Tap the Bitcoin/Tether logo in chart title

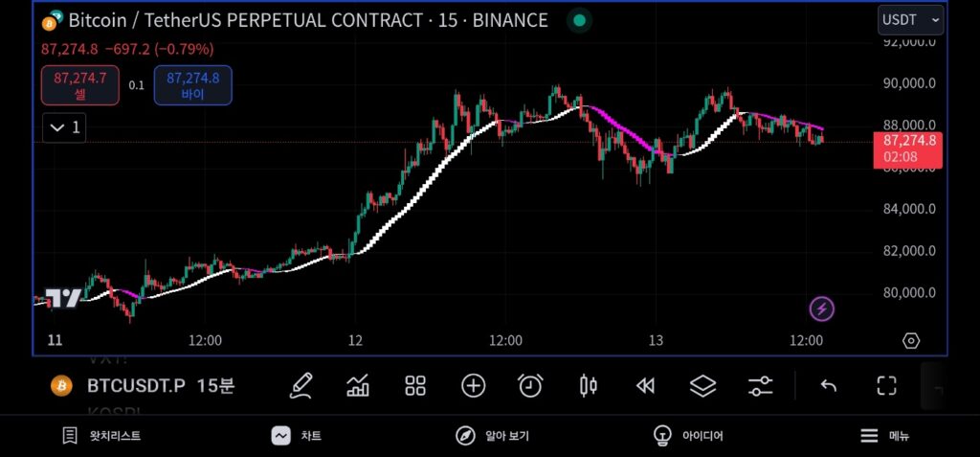(x=53, y=21)
